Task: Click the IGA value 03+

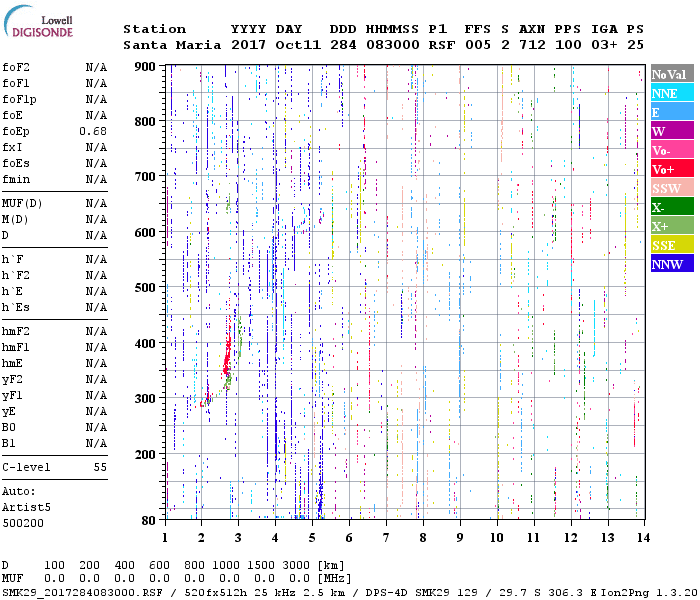Action: (x=604, y=45)
